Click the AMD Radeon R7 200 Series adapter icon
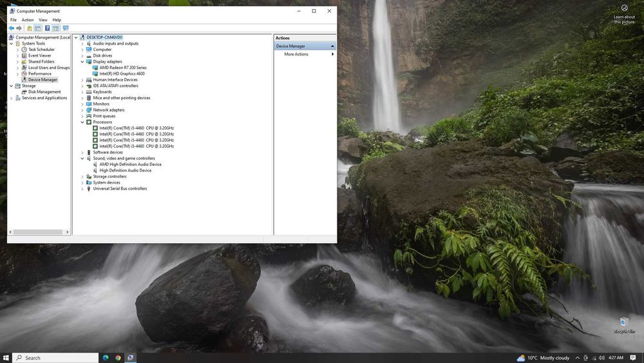The height and width of the screenshot is (363, 644). coord(95,68)
